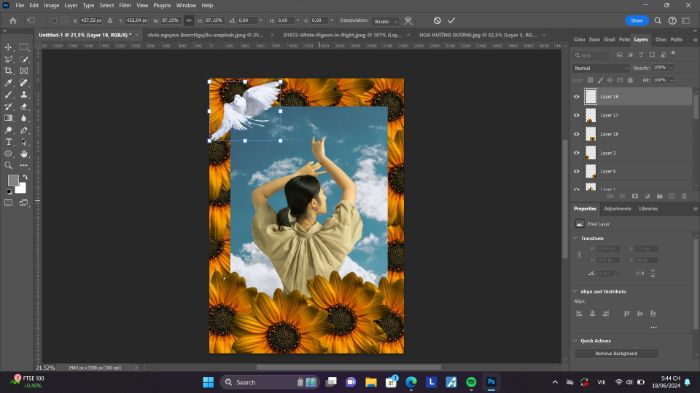Select the Move tool

(x=8, y=47)
